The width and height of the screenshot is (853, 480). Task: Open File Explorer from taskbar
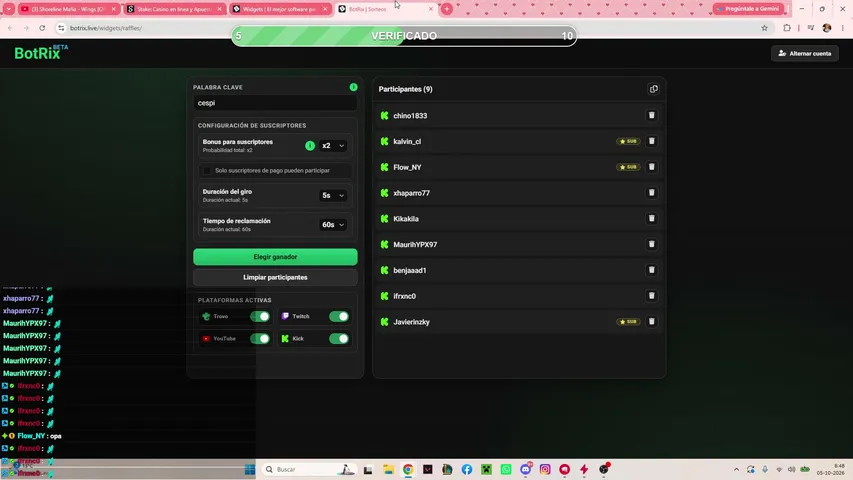click(388, 469)
